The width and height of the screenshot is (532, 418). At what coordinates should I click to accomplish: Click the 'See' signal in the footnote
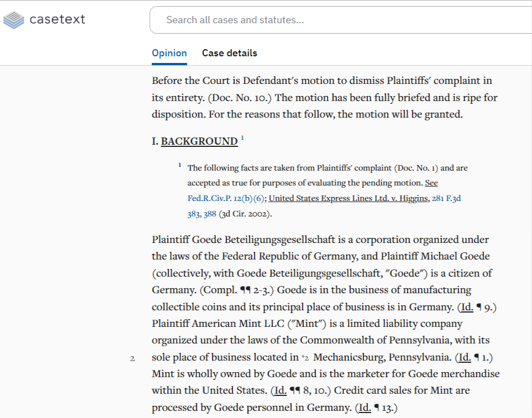pyautogui.click(x=431, y=183)
